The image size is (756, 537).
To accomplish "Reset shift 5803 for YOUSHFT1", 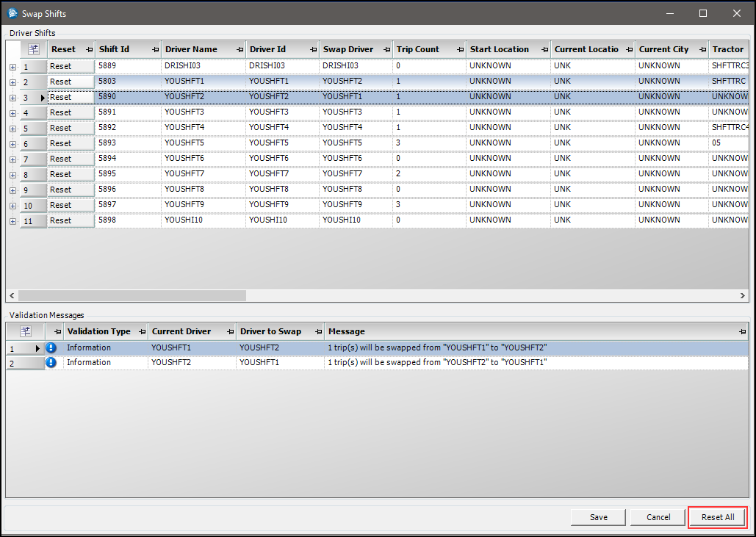I will pos(71,82).
